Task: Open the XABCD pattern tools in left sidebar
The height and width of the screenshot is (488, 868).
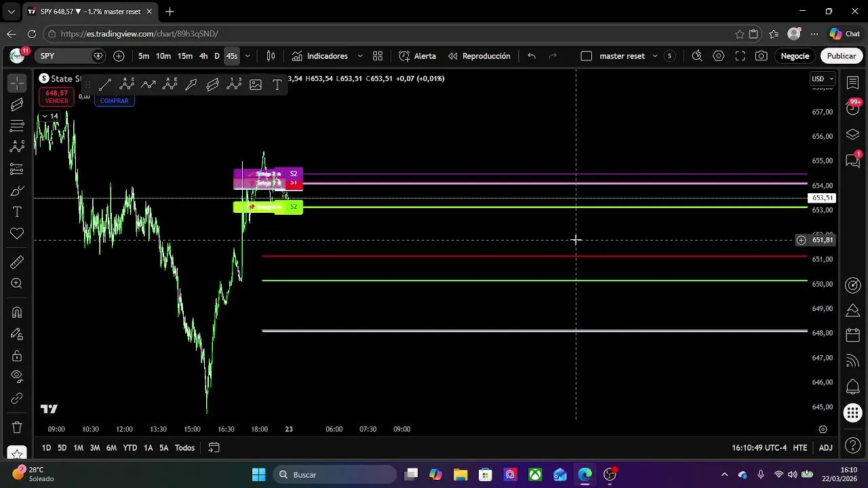Action: (x=17, y=147)
